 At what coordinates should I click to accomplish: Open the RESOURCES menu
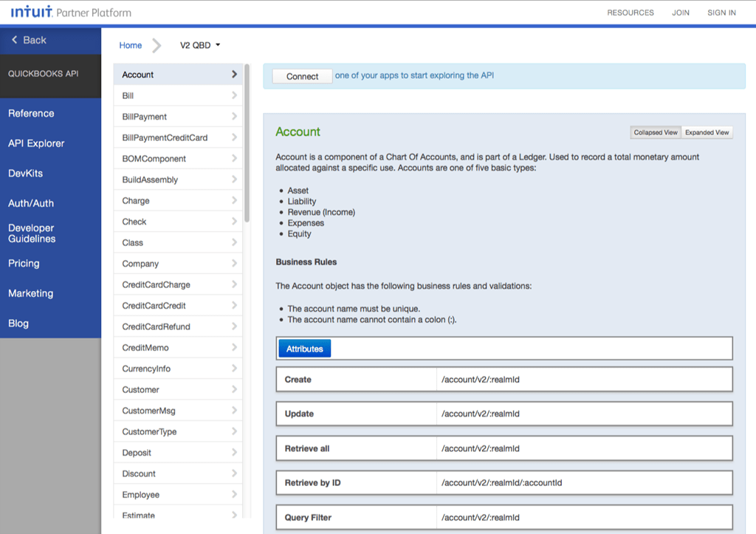(x=630, y=13)
